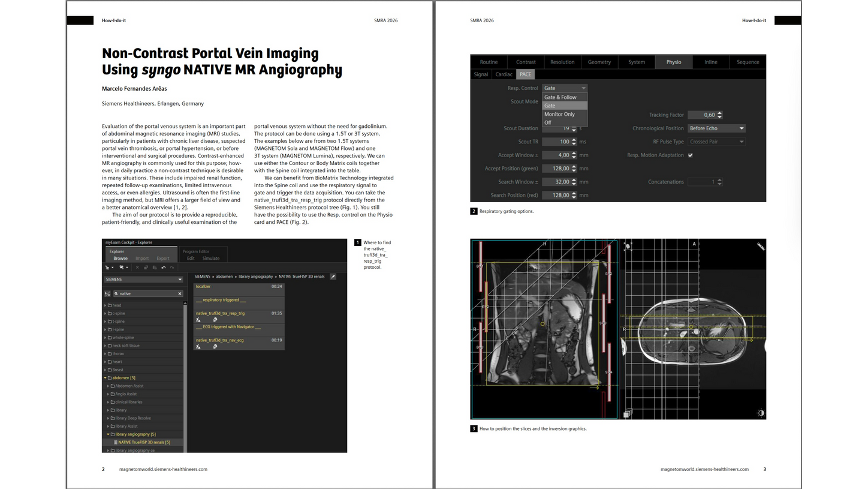This screenshot has height=489, width=868.
Task: Click Edit in Program Editor
Action: point(191,259)
